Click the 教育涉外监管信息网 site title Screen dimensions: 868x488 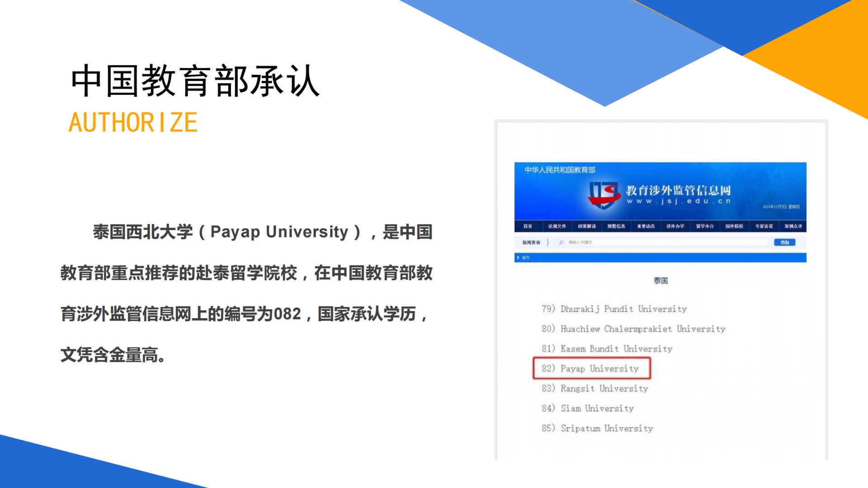679,190
